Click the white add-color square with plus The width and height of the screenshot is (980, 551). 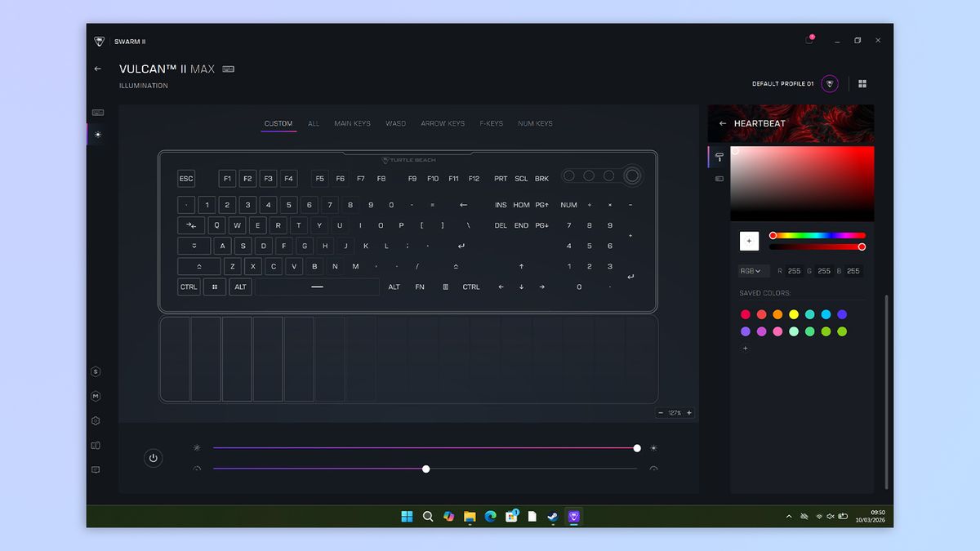pos(749,241)
